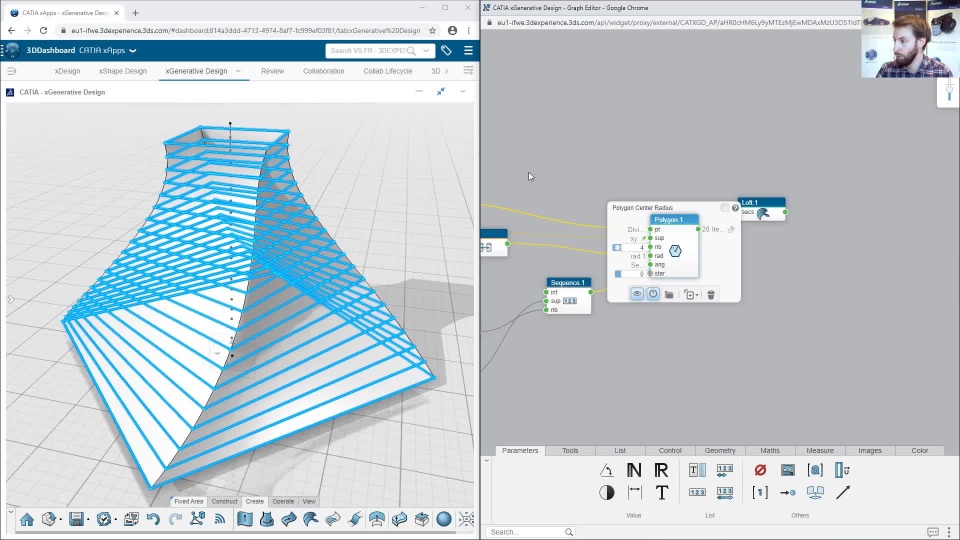Click the arrow vector icon in Others

(842, 492)
